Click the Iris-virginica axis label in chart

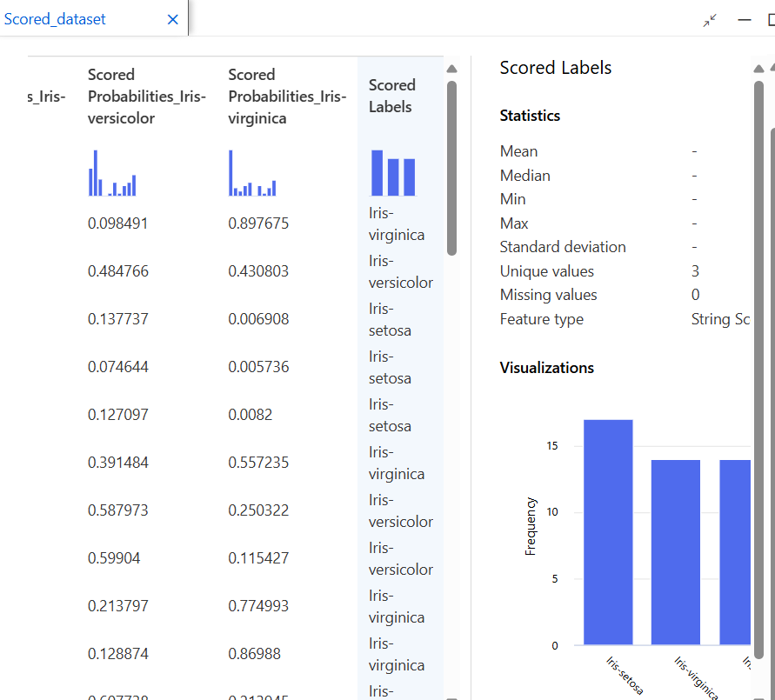pyautogui.click(x=696, y=677)
